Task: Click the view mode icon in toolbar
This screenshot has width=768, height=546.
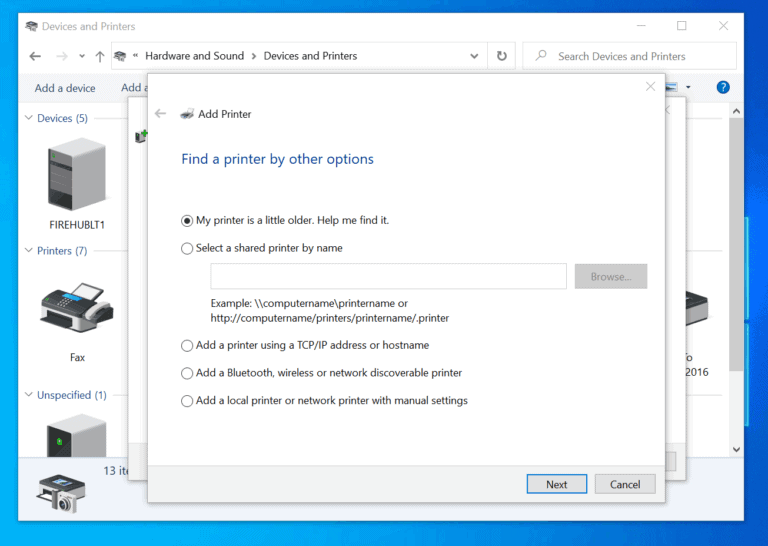Action: (x=672, y=87)
